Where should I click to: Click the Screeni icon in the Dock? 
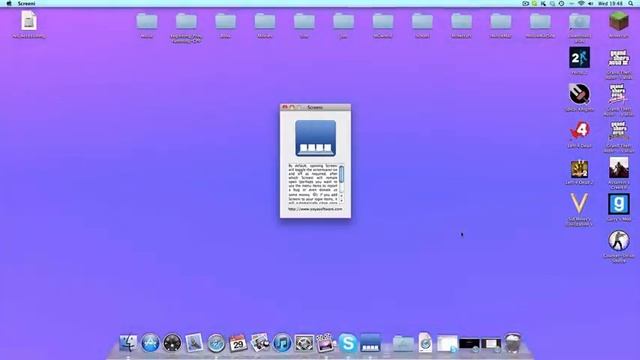pyautogui.click(x=370, y=343)
